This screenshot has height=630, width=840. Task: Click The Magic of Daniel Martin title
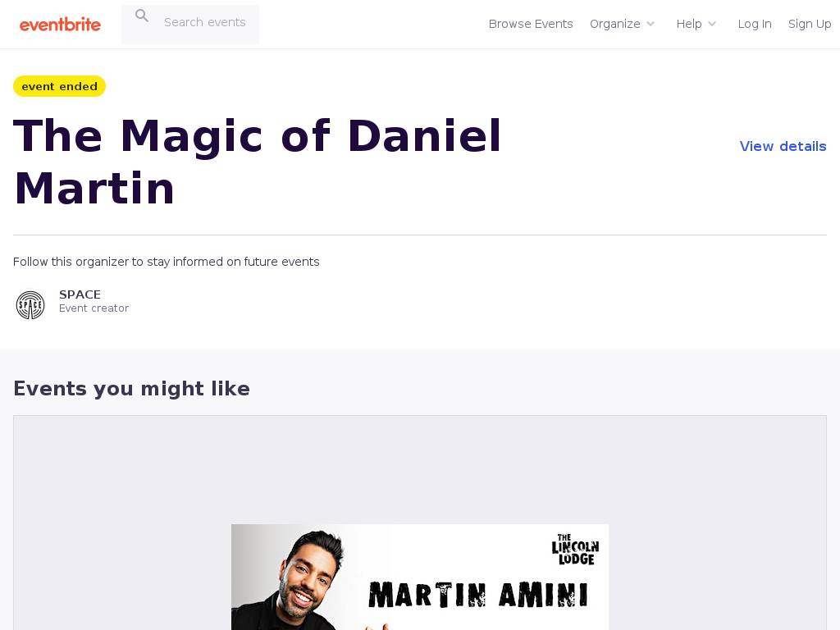(x=257, y=162)
